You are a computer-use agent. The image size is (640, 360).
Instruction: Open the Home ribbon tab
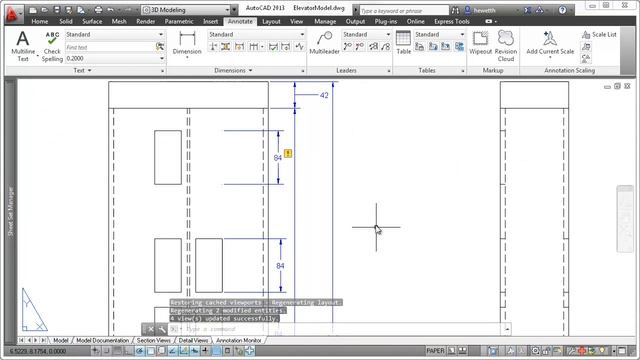(x=39, y=21)
